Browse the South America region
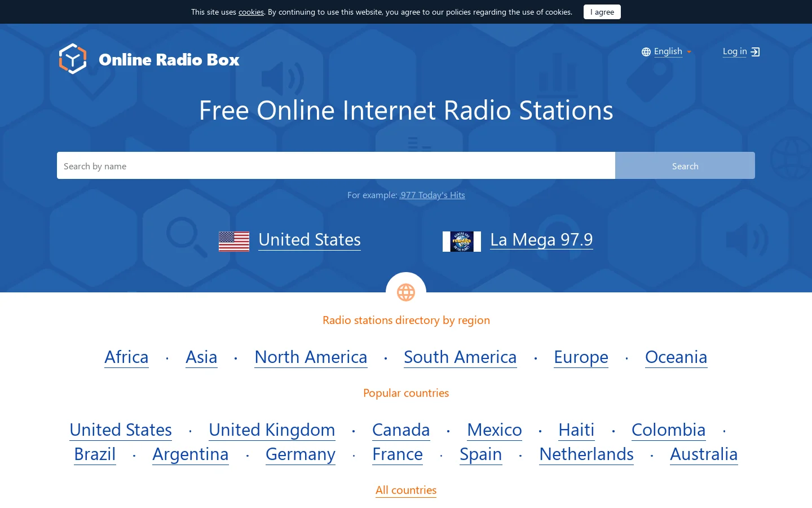 (x=460, y=357)
